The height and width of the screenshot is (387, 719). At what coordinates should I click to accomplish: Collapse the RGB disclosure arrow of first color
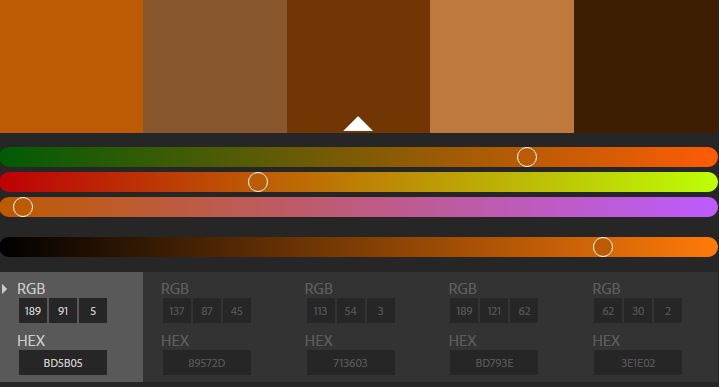click(5, 289)
